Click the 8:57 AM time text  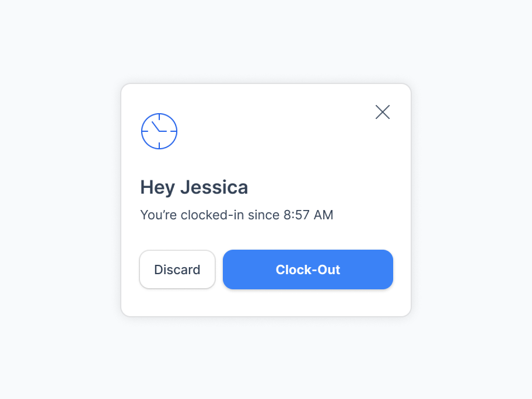point(309,215)
